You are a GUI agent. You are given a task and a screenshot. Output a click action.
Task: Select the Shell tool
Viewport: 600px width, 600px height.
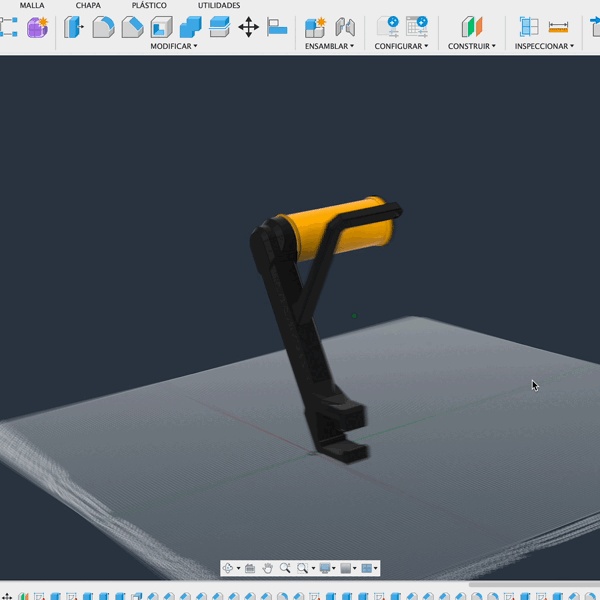click(161, 27)
